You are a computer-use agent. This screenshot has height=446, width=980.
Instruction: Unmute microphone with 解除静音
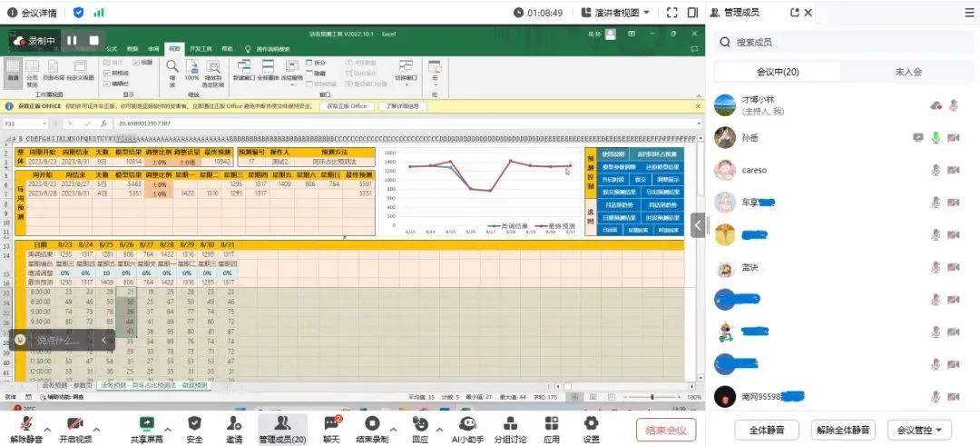coord(24,423)
